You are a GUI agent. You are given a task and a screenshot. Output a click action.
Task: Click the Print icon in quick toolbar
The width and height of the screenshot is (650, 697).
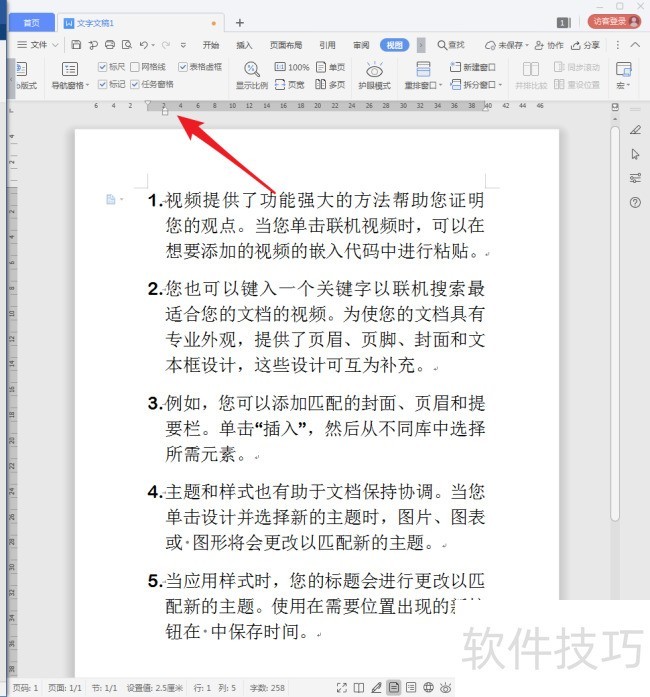(110, 44)
